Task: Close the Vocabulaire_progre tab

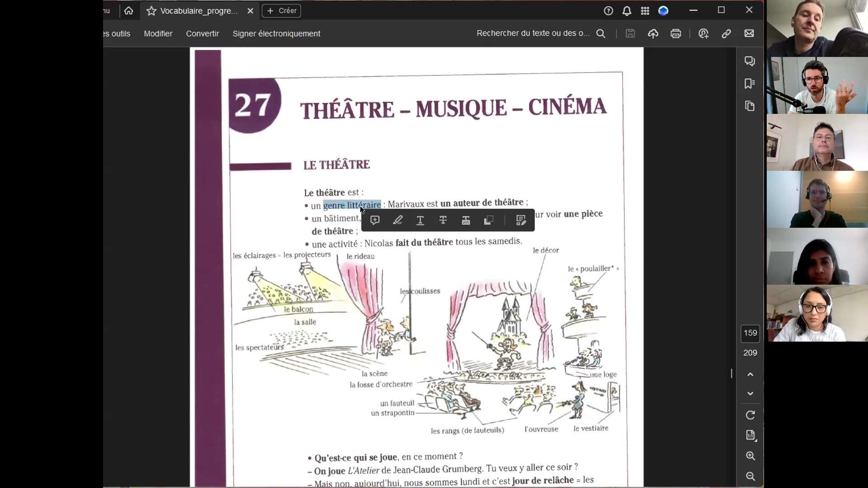Action: pos(250,11)
